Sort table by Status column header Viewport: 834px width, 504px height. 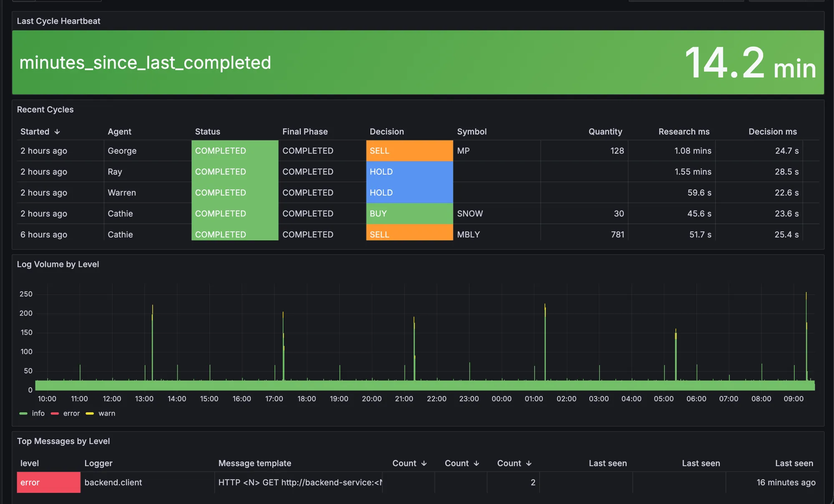click(208, 132)
